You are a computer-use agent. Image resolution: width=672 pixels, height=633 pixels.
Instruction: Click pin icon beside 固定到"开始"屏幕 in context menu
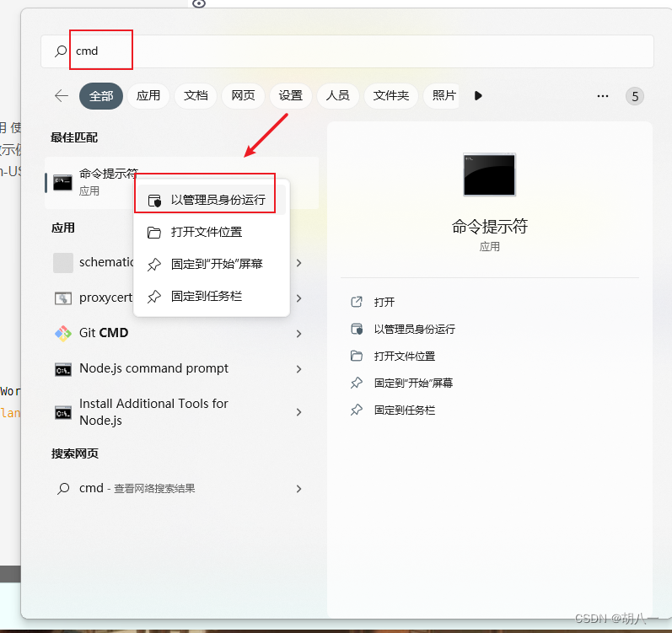coord(153,265)
